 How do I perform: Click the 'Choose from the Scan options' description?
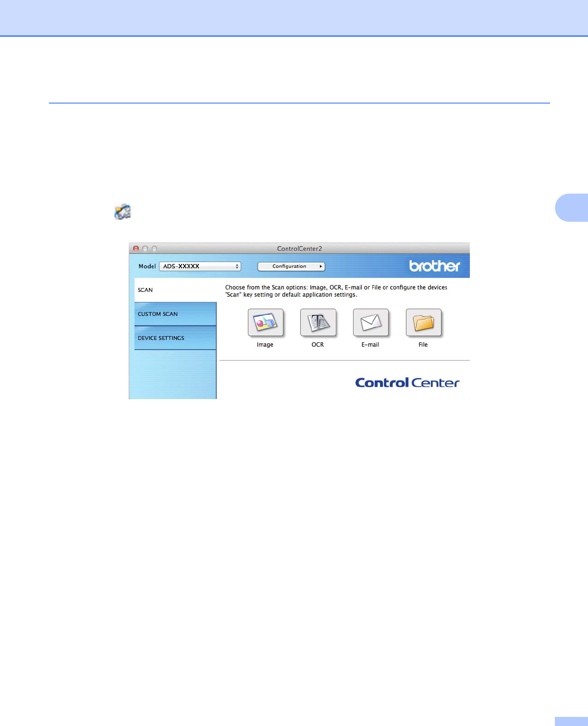[x=336, y=291]
